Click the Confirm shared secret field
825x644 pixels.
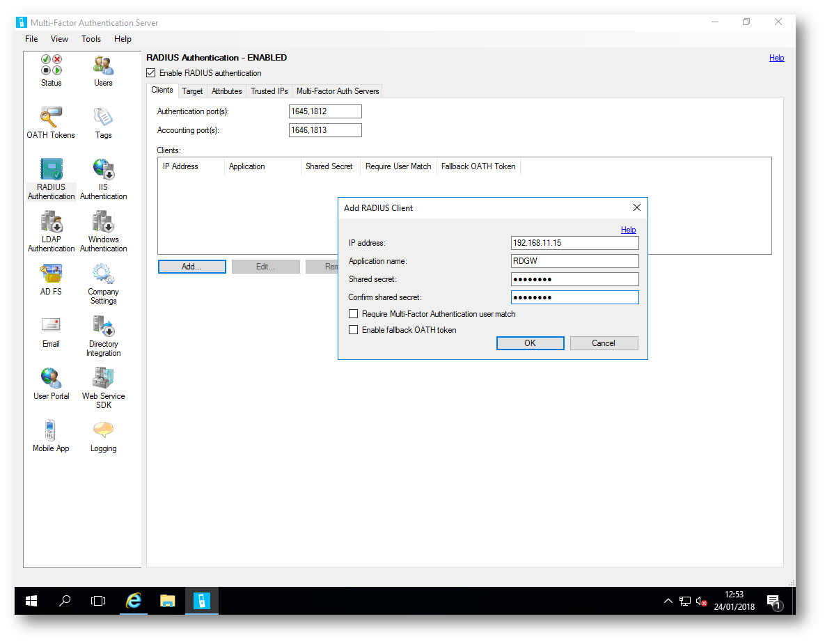coord(574,297)
